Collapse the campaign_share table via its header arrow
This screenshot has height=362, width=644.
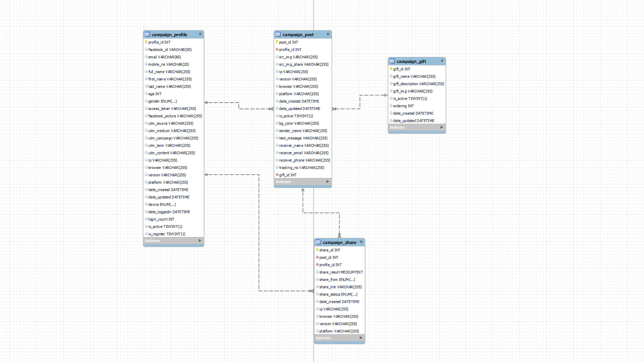pyautogui.click(x=361, y=242)
